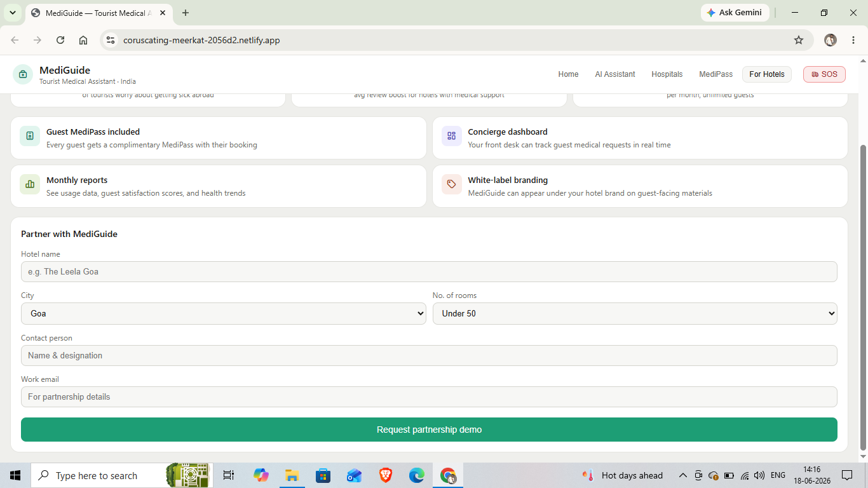This screenshot has width=868, height=488.
Task: Click the Concierge dashboard title text
Action: pyautogui.click(x=508, y=132)
